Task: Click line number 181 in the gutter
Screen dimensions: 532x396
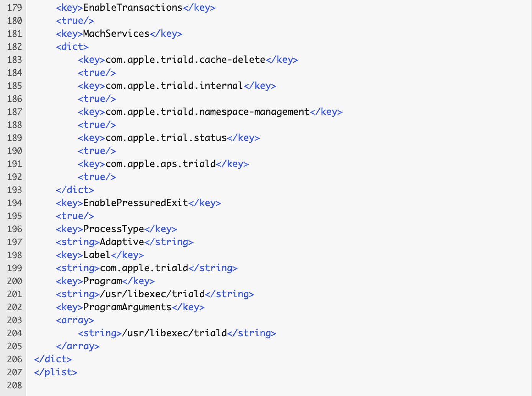Action: [15, 34]
